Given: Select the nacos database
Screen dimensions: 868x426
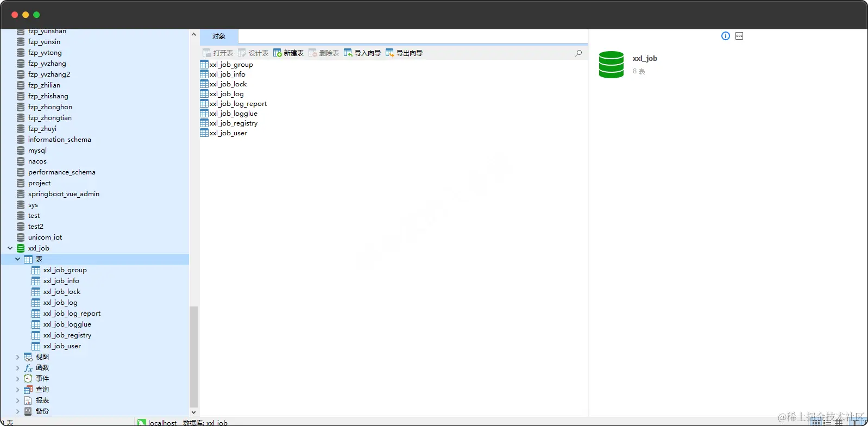Looking at the screenshot, I should (x=37, y=161).
